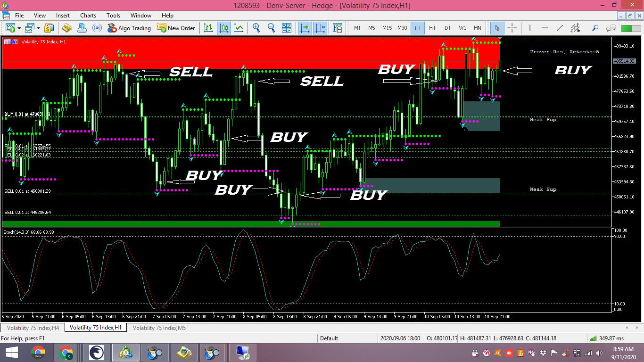Select the line chart display mode
The width and height of the screenshot is (644, 362).
tap(239, 28)
